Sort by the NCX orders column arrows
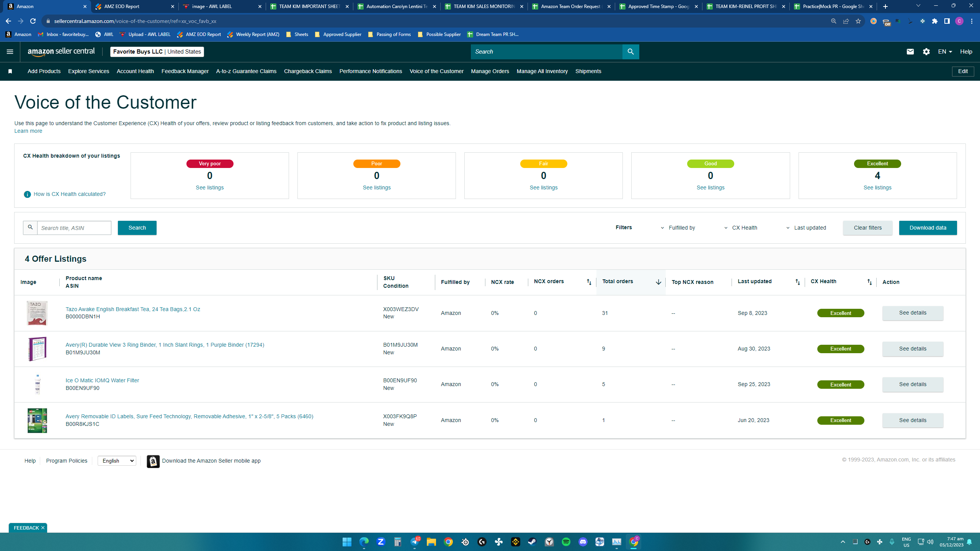980x551 pixels. (x=589, y=282)
